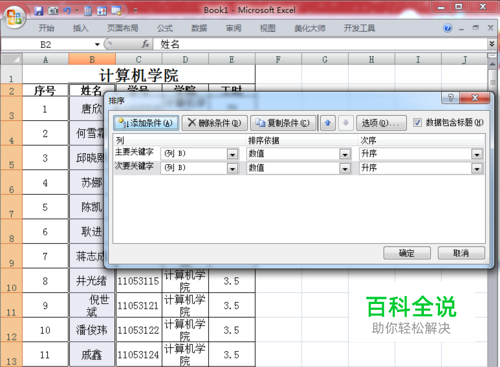This screenshot has height=367, width=500.
Task: Click cell containing 井光绪
Action: point(92,281)
